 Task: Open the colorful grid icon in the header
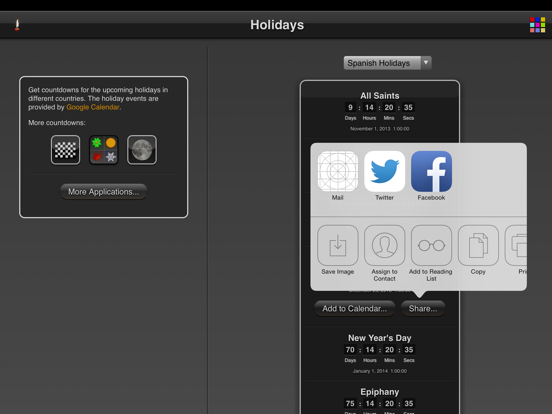(537, 25)
